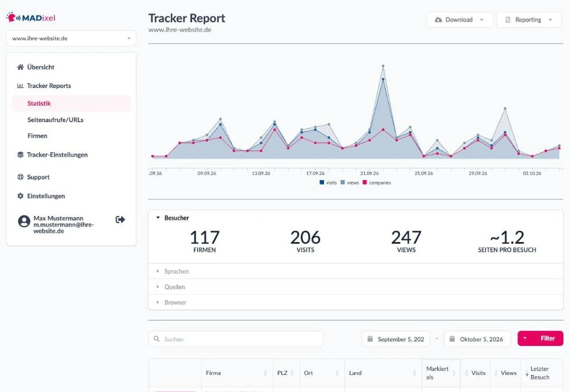This screenshot has height=392, width=569.
Task: Sort by Letzter Besuch column arrow
Action: [527, 373]
